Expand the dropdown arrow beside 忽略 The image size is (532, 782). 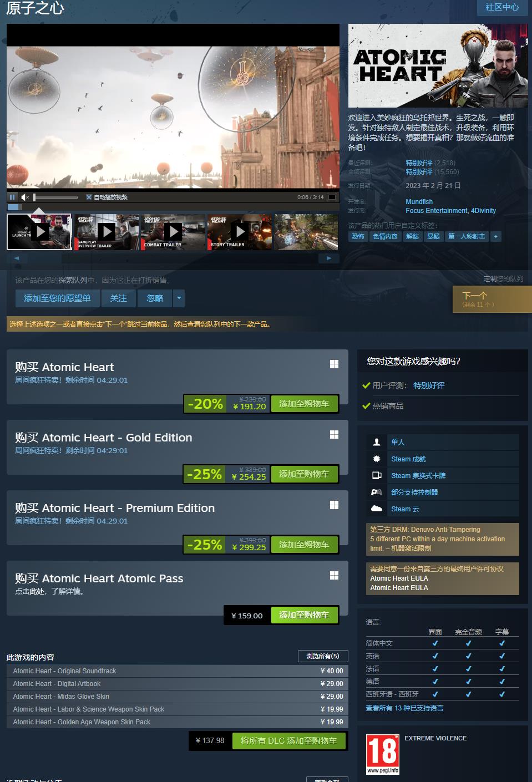pyautogui.click(x=179, y=298)
